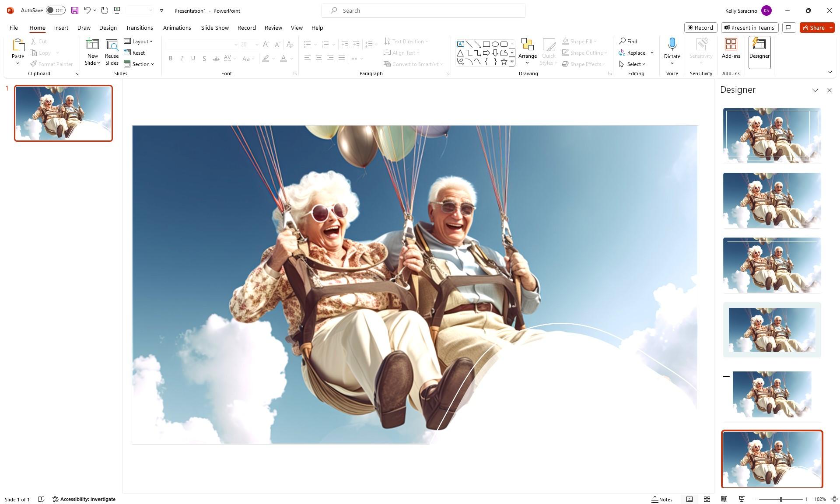The image size is (840, 504).
Task: Start slideshow from status bar icon
Action: pyautogui.click(x=742, y=499)
